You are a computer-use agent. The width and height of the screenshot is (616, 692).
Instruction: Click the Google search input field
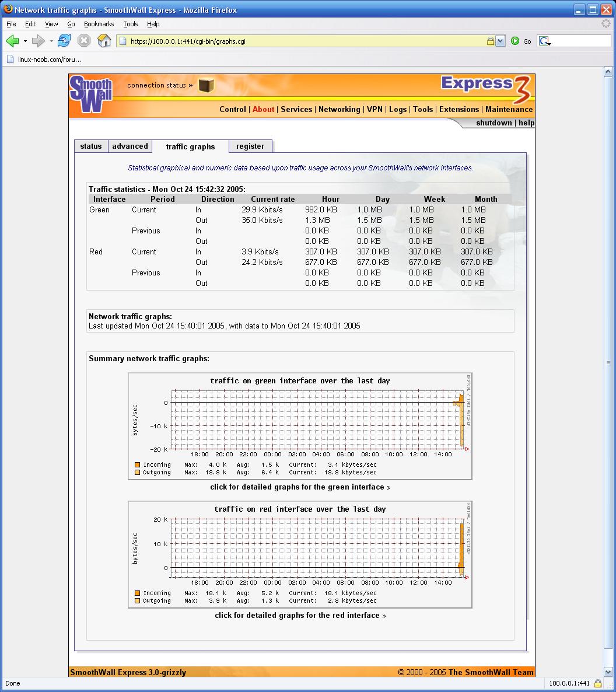[x=581, y=41]
